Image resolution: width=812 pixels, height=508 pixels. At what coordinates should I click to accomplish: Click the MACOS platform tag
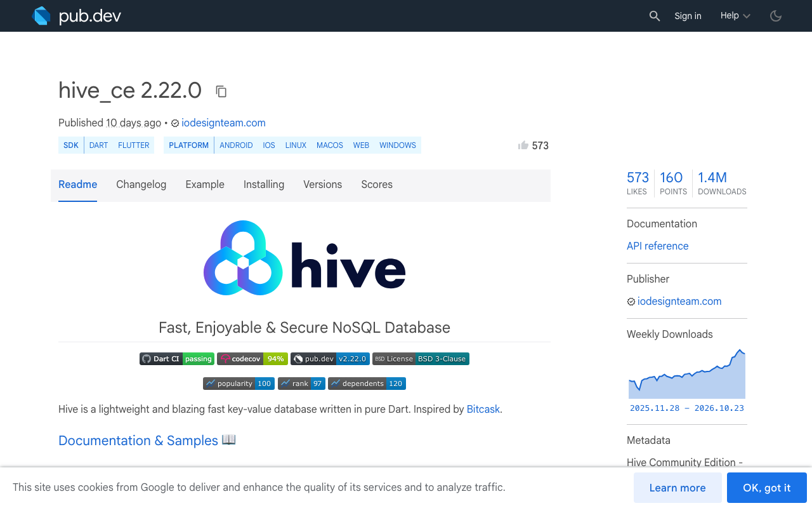330,145
